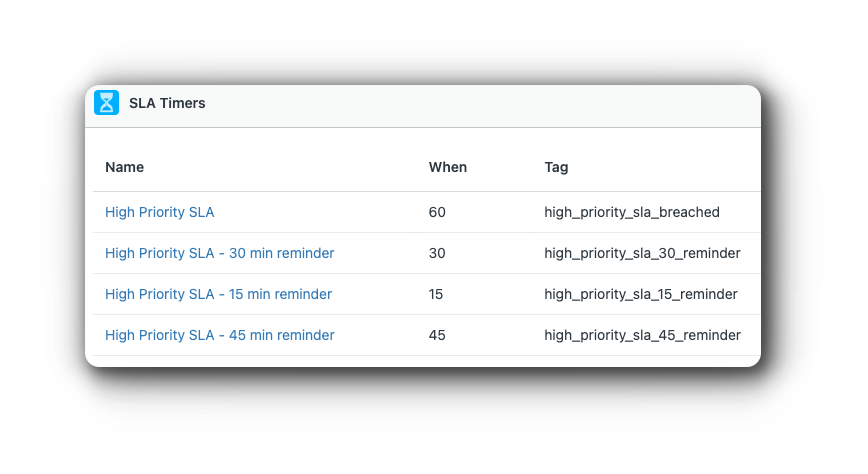Image resolution: width=868 pixels, height=474 pixels.
Task: Click the When value 60
Action: click(437, 212)
